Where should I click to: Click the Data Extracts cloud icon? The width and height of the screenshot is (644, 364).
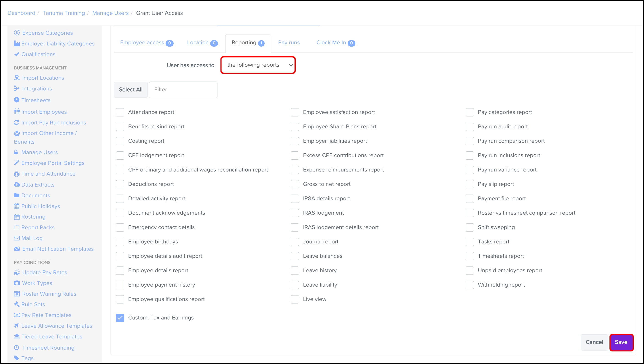point(17,185)
